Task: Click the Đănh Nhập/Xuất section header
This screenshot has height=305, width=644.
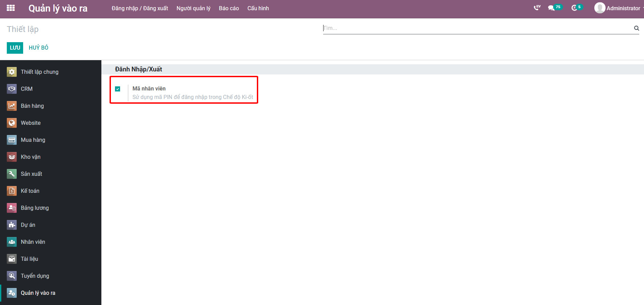Action: point(138,69)
